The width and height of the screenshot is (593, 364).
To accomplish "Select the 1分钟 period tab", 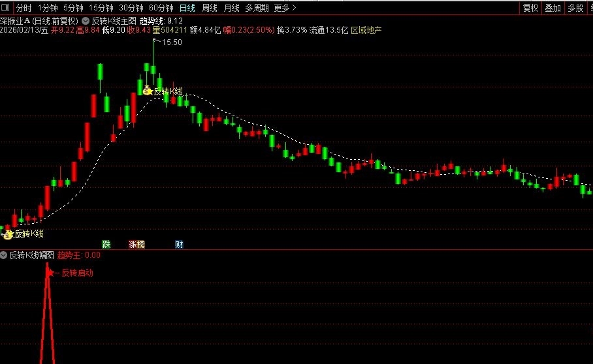I will point(48,8).
